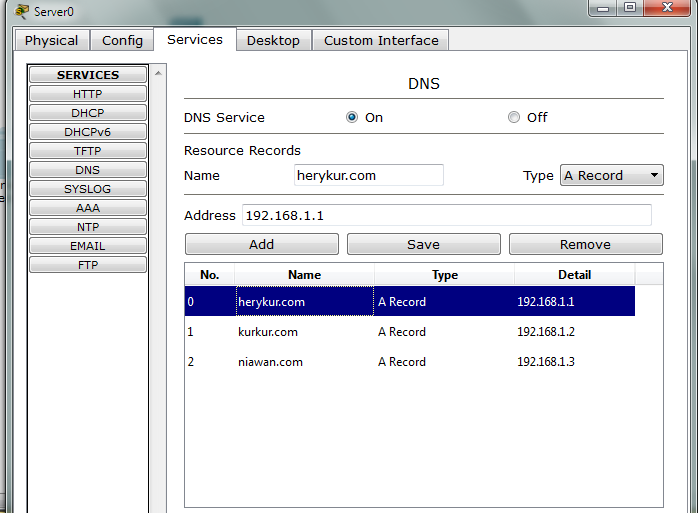
Task: Select the DNS service button
Action: coord(88,170)
